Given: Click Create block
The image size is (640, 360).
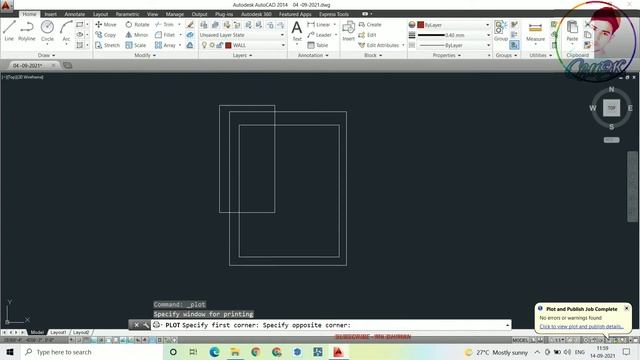Looking at the screenshot, I should (369, 24).
